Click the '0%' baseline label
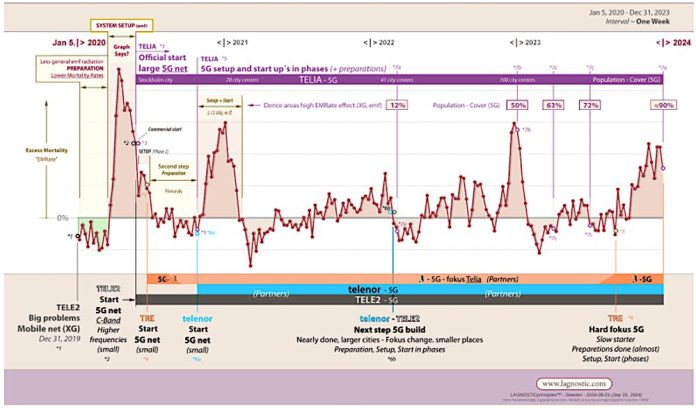 click(x=63, y=218)
